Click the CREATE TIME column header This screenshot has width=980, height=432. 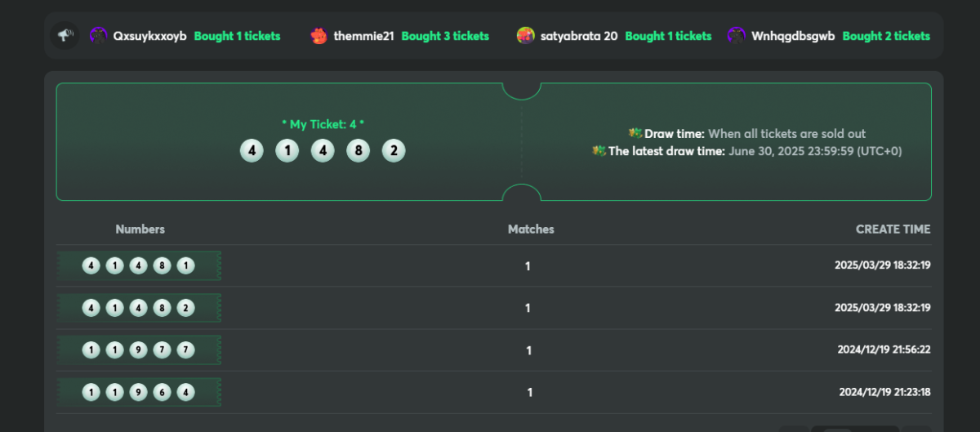coord(893,229)
